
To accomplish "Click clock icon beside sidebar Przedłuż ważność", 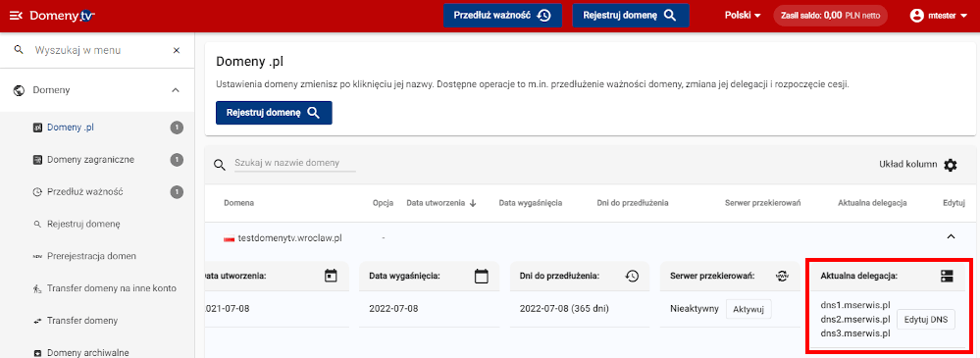I will point(37,192).
